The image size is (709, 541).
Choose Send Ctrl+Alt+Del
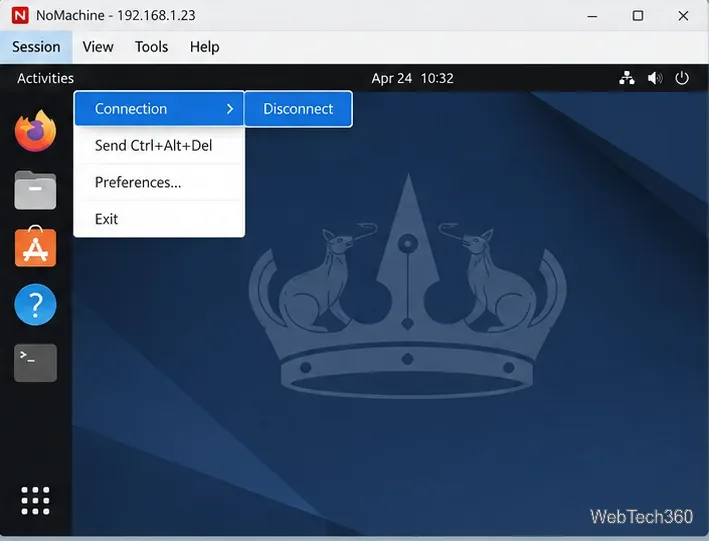pyautogui.click(x=159, y=146)
